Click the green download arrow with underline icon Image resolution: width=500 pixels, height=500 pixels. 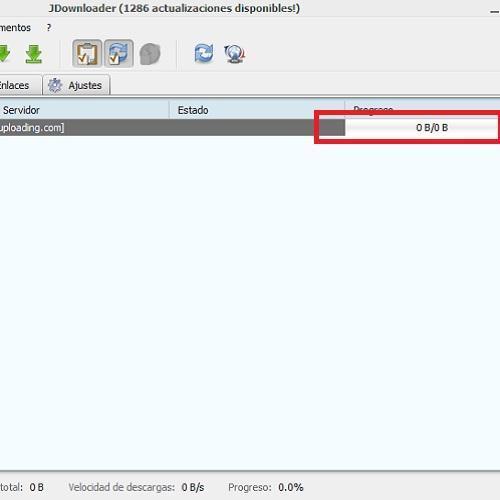(x=34, y=54)
